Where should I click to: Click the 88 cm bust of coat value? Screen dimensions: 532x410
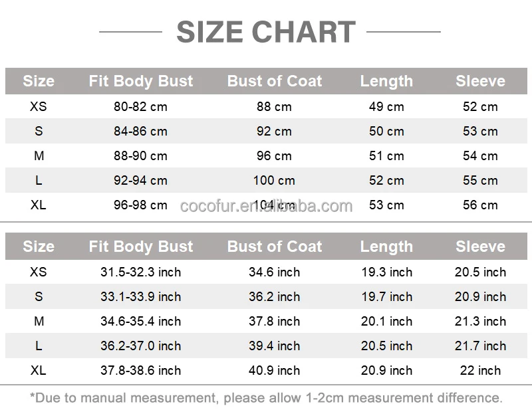click(x=274, y=107)
